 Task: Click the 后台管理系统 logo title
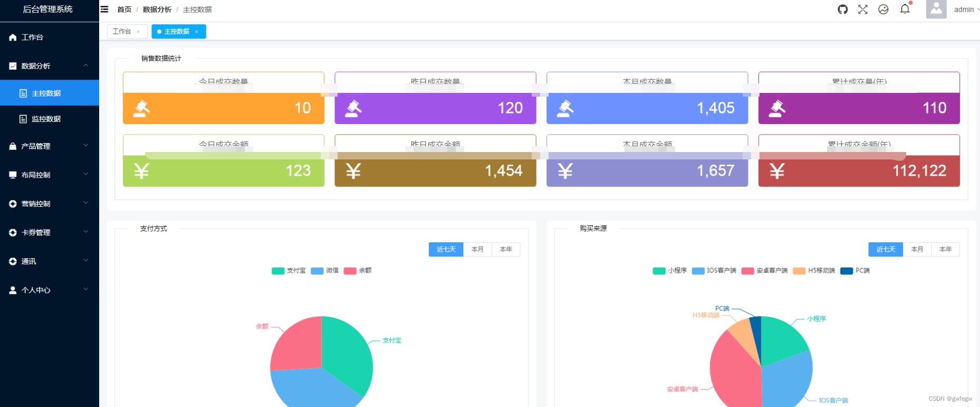click(47, 10)
